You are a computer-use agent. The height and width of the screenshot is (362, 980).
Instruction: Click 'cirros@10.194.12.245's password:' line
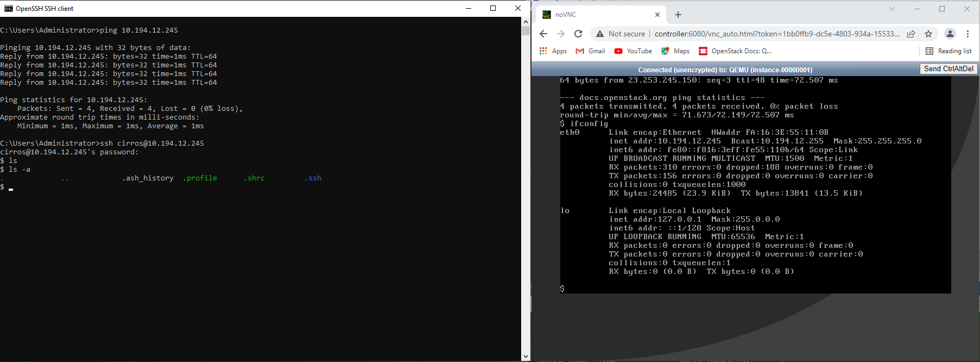(69, 152)
